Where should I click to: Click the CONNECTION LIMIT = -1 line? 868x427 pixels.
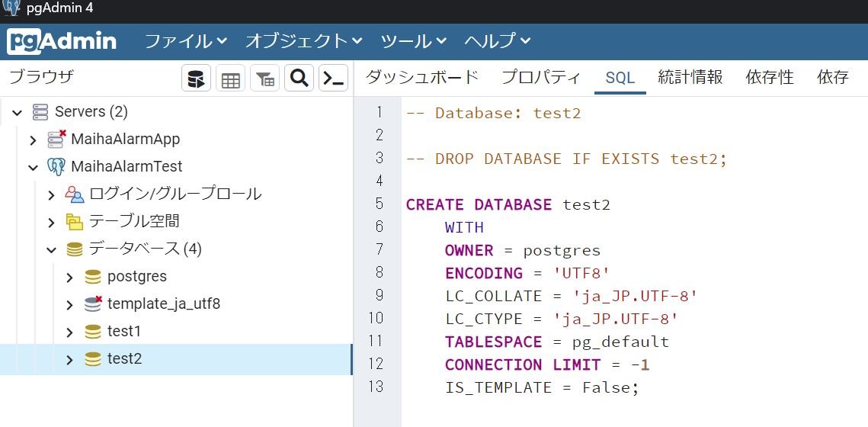tap(547, 364)
